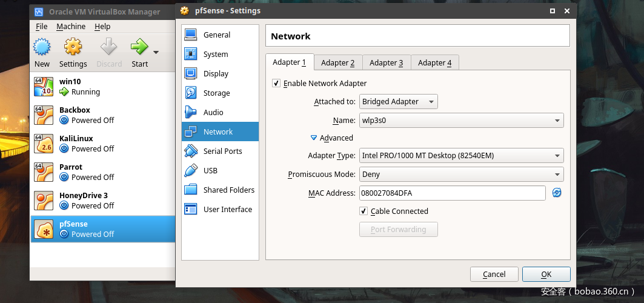The height and width of the screenshot is (303, 644).
Task: Open Settings from the gear toolbar icon
Action: pyautogui.click(x=73, y=47)
